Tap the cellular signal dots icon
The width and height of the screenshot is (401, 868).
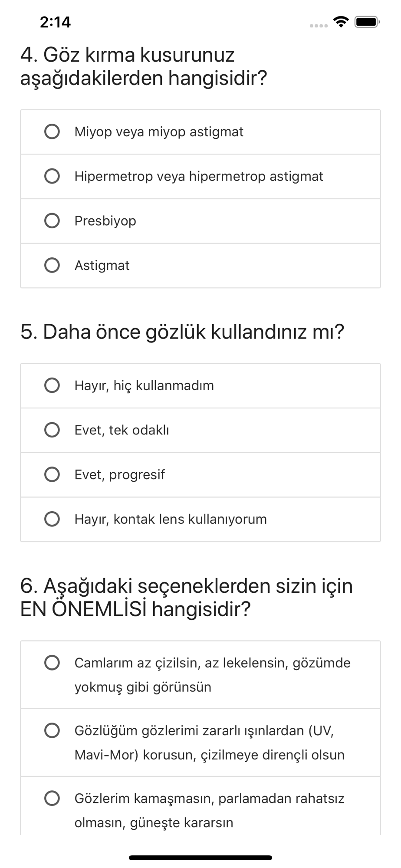[319, 26]
